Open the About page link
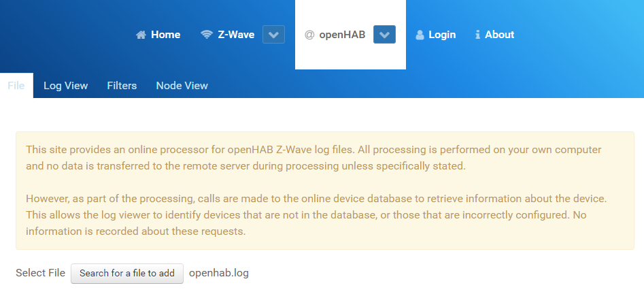The width and height of the screenshot is (644, 290). coord(499,35)
